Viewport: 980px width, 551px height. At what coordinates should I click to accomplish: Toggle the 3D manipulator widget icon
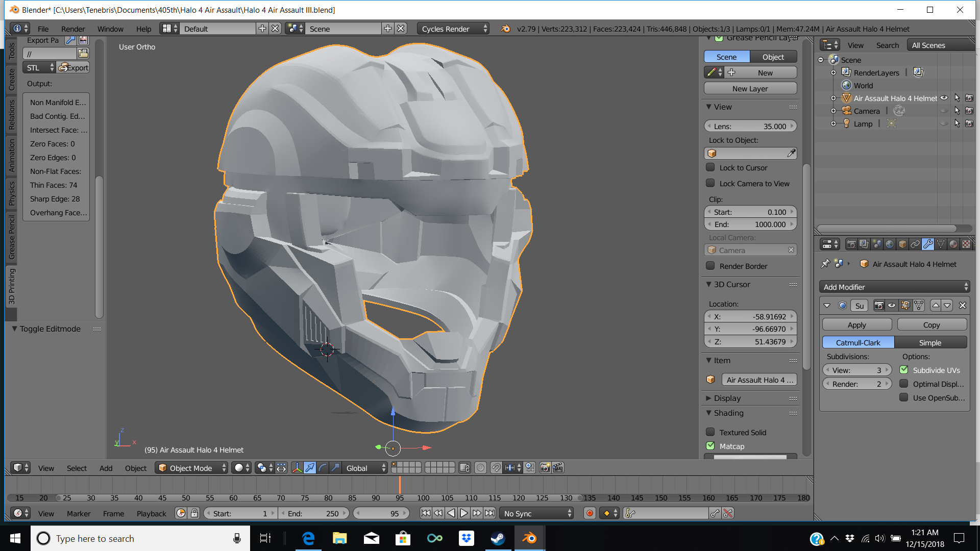(x=297, y=468)
